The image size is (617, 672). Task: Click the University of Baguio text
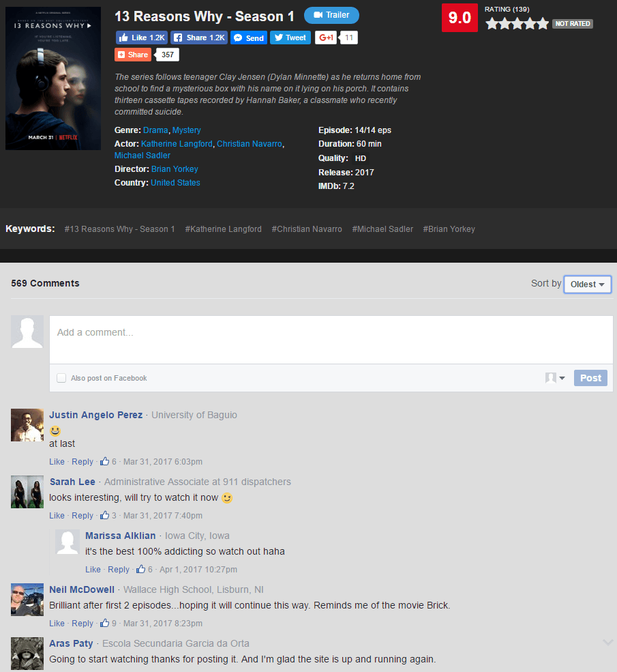194,415
